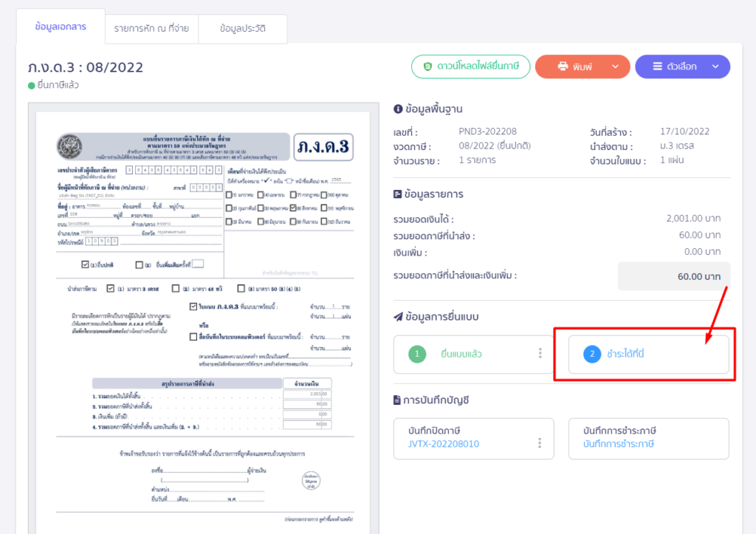Toggle the สื่อบันทึกในระบบคอมพิวเตอร์ checkbox
The height and width of the screenshot is (534, 756).
pos(193,337)
